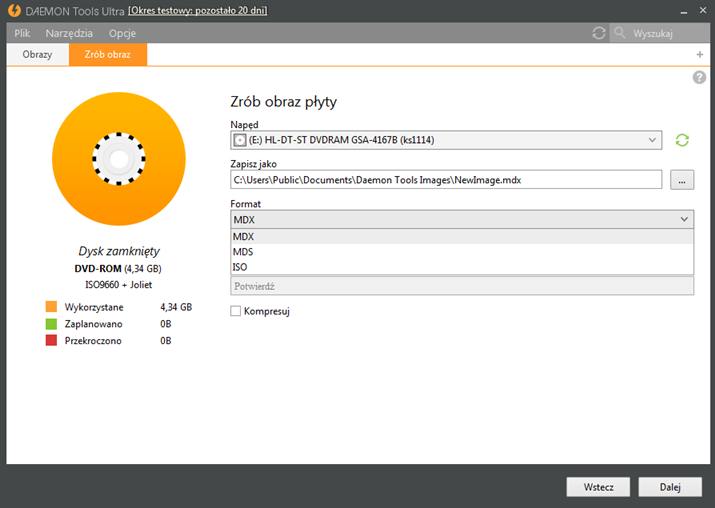Click the Dalej button
715x508 pixels.
[670, 487]
